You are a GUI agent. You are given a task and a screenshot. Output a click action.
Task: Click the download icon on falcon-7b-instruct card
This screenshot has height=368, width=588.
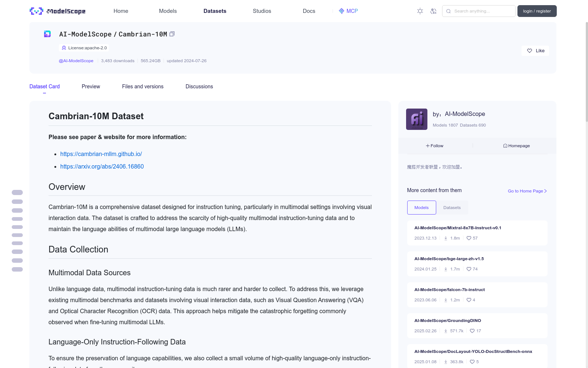point(446,300)
